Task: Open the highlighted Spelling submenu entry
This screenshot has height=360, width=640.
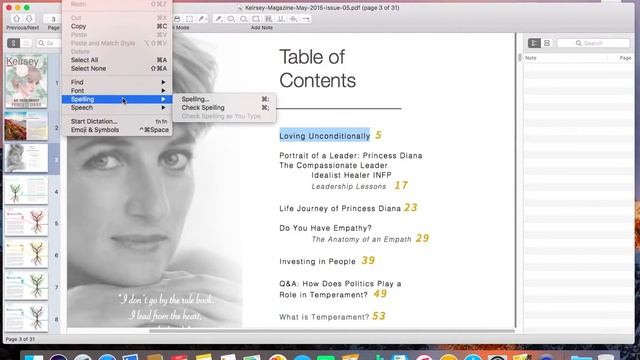Action: pos(117,99)
